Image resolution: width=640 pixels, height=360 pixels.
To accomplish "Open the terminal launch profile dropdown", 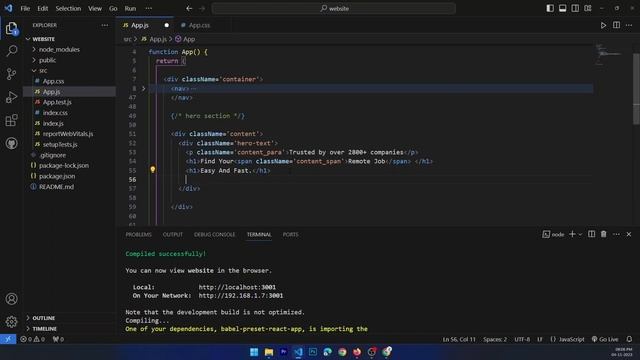I will pyautogui.click(x=580, y=234).
